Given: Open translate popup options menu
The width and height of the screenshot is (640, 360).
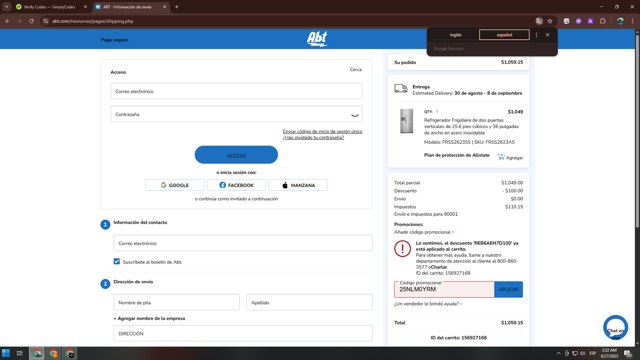Looking at the screenshot, I should pyautogui.click(x=536, y=35).
